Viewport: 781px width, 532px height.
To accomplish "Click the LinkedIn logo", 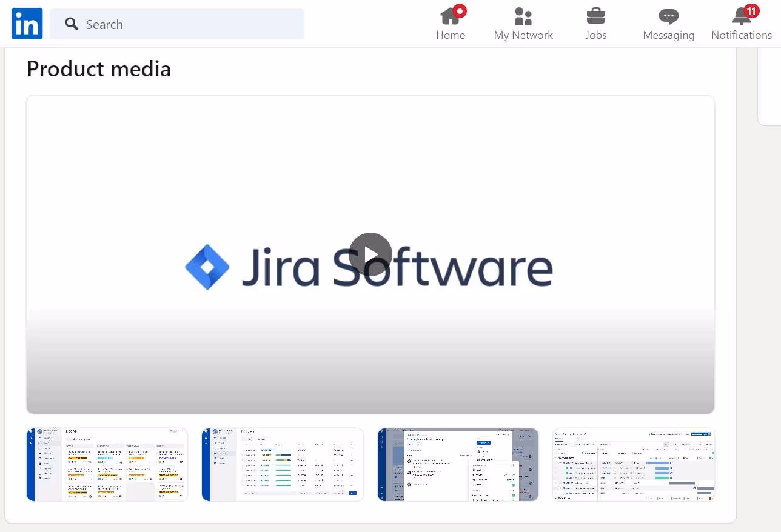I will tap(27, 23).
